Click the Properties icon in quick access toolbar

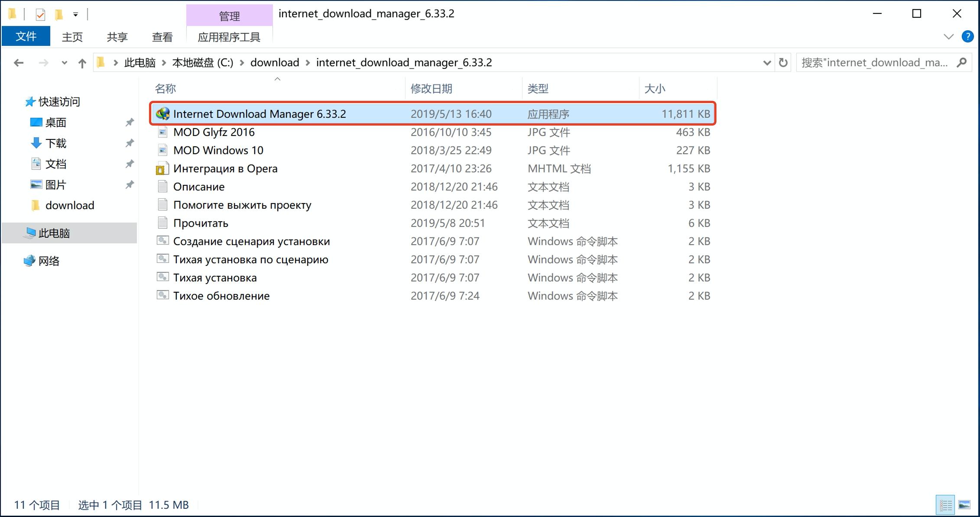pyautogui.click(x=40, y=15)
